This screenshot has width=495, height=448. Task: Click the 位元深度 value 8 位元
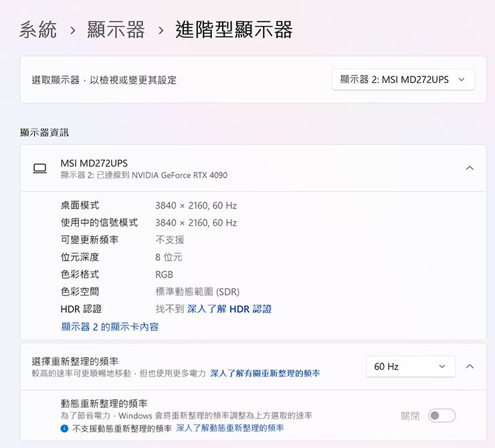pos(169,257)
